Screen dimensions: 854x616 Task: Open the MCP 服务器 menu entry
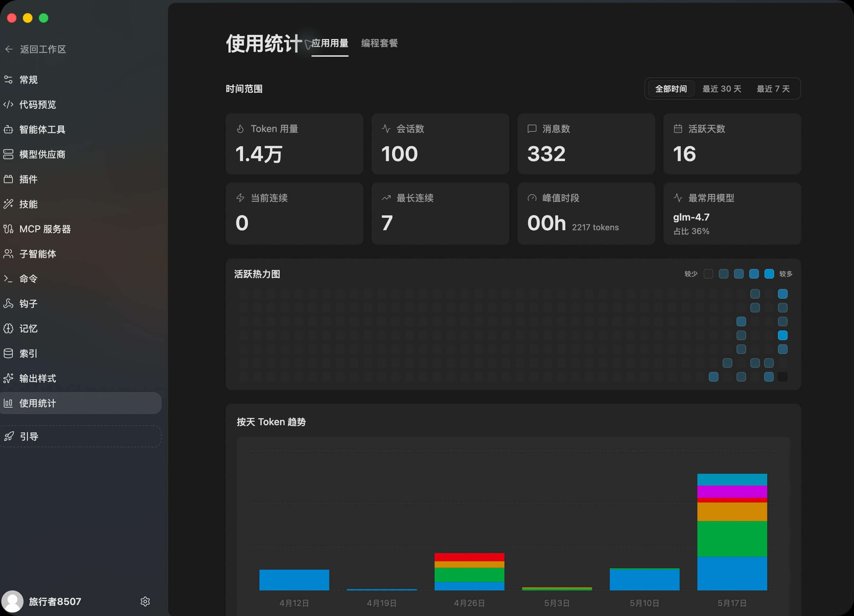pyautogui.click(x=81, y=229)
